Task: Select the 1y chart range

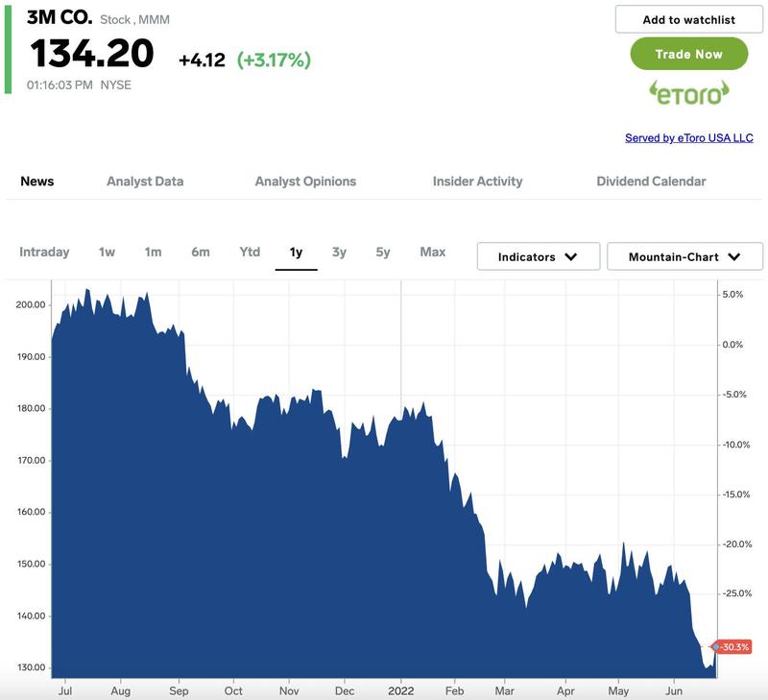Action: (296, 252)
